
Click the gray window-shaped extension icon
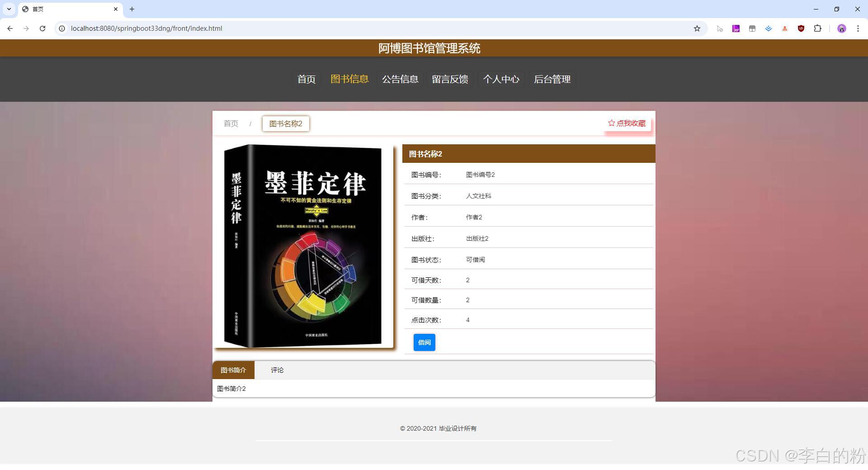[x=752, y=28]
